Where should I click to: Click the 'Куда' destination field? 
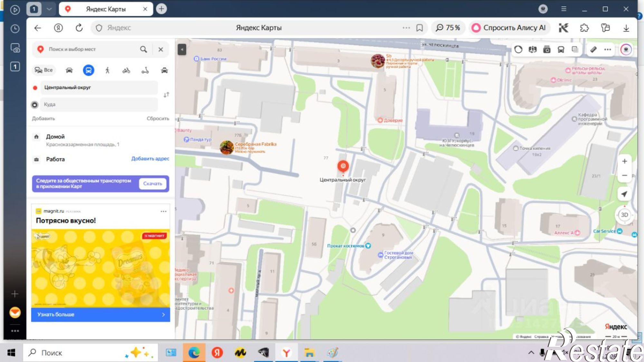(x=99, y=105)
